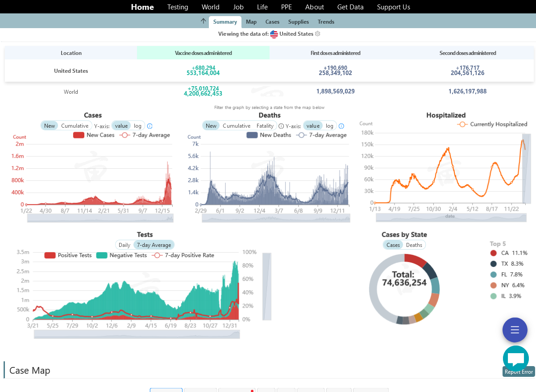Image resolution: width=536 pixels, height=392 pixels.
Task: Click the Vaccine doses administered column header
Action: tap(204, 53)
